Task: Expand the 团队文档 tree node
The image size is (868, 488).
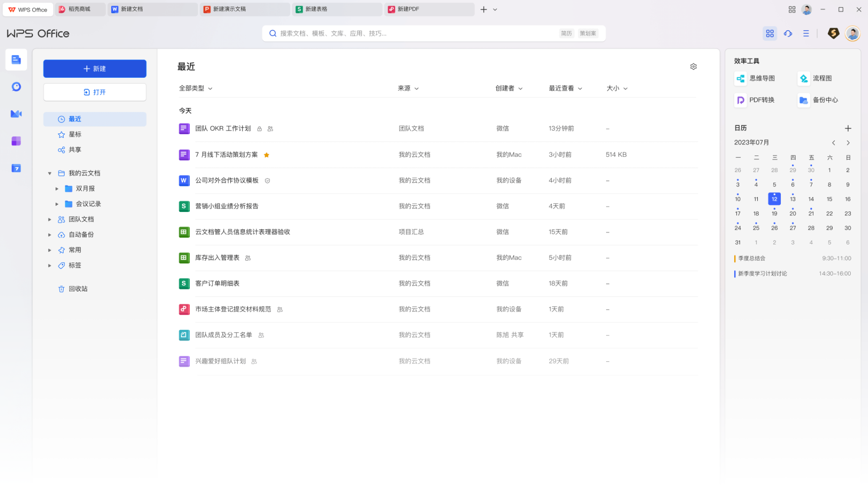Action: 50,220
